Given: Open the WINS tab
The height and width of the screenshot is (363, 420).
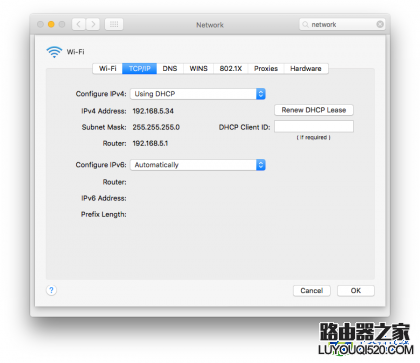Looking at the screenshot, I should pyautogui.click(x=199, y=69).
